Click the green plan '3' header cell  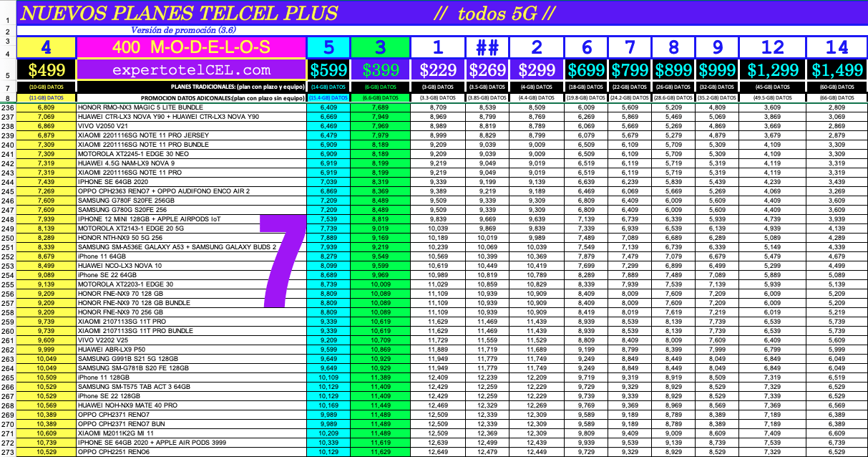(x=381, y=47)
